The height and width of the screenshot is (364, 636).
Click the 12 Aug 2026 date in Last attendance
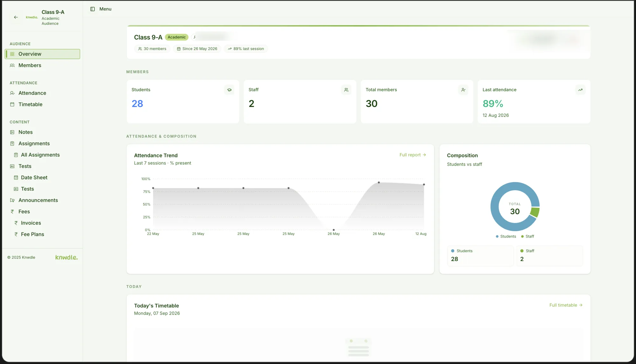tap(495, 115)
